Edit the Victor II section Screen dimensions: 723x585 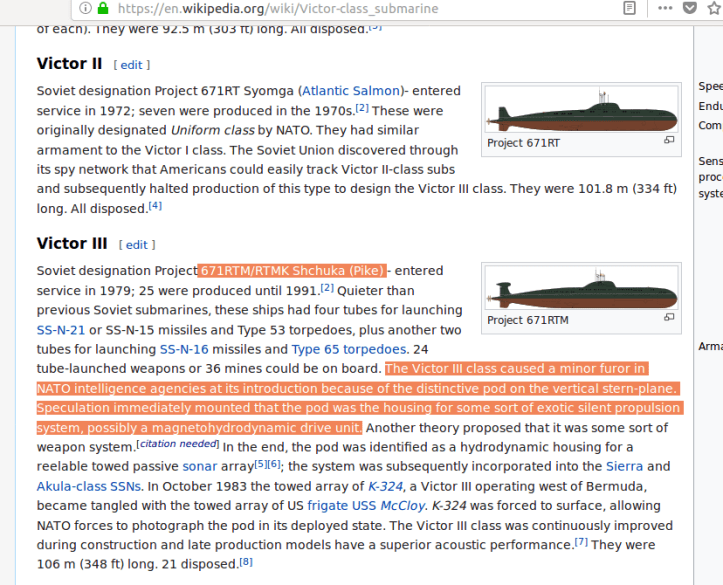point(135,65)
